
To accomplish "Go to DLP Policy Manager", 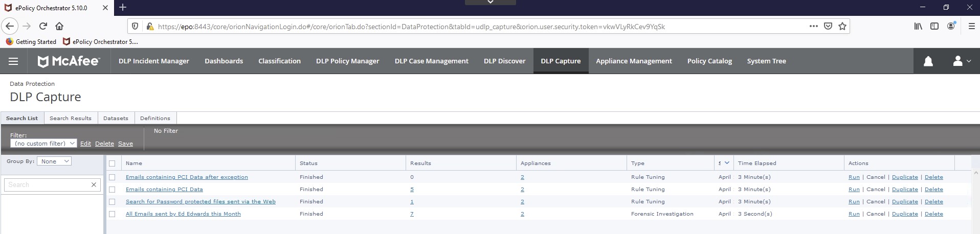I will pos(348,61).
